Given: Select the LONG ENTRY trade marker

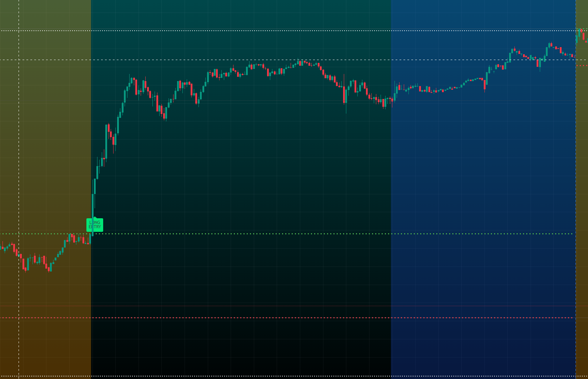Looking at the screenshot, I should [x=95, y=224].
